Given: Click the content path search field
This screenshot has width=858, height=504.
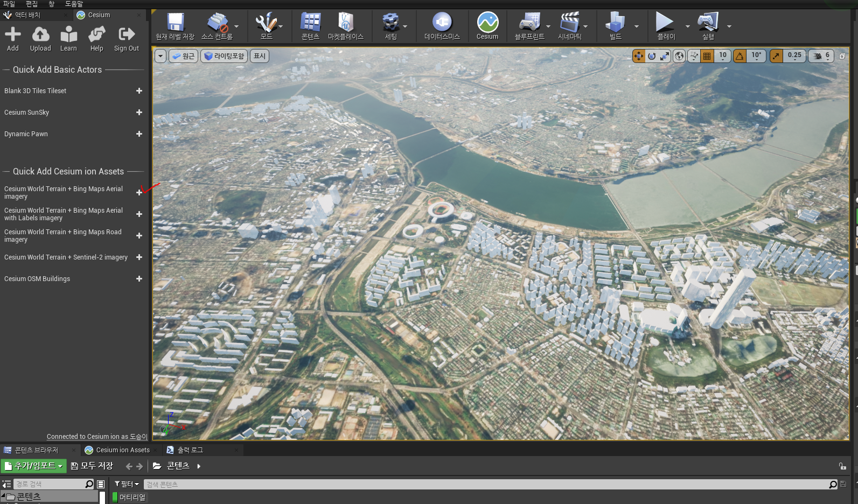Looking at the screenshot, I should (54, 484).
